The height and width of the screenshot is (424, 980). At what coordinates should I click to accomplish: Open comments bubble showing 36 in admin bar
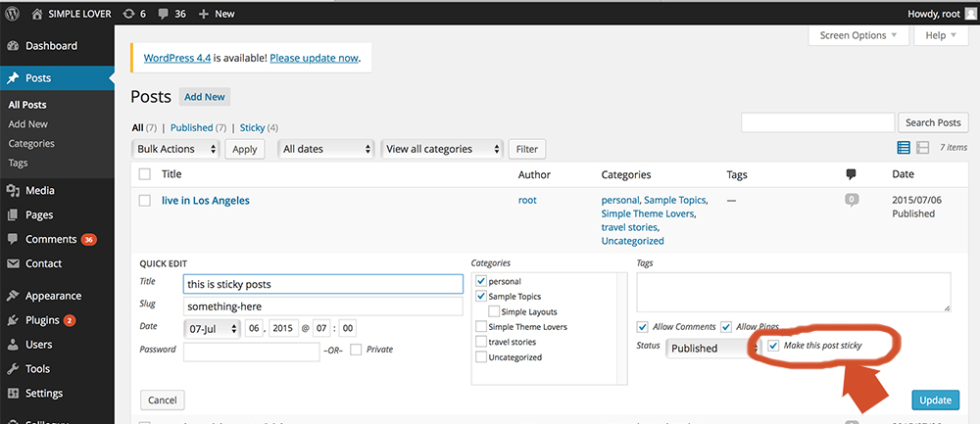(x=163, y=14)
